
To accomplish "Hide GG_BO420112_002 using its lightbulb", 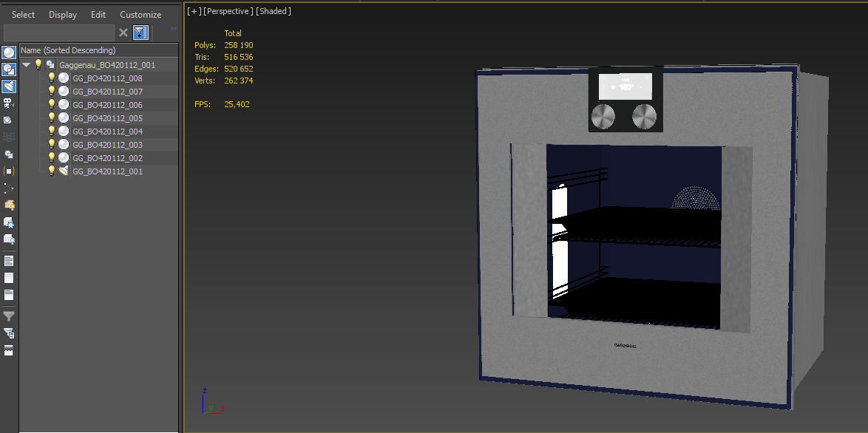I will (x=52, y=157).
